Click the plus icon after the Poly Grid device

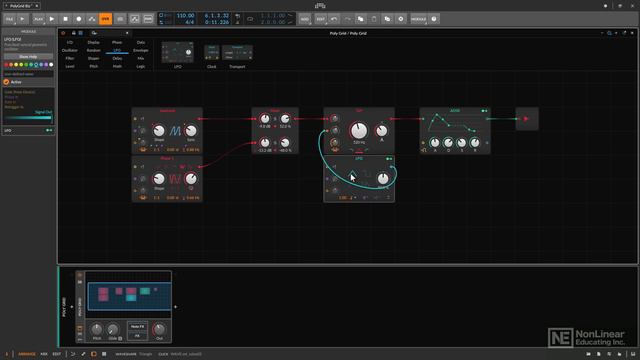pyautogui.click(x=176, y=307)
